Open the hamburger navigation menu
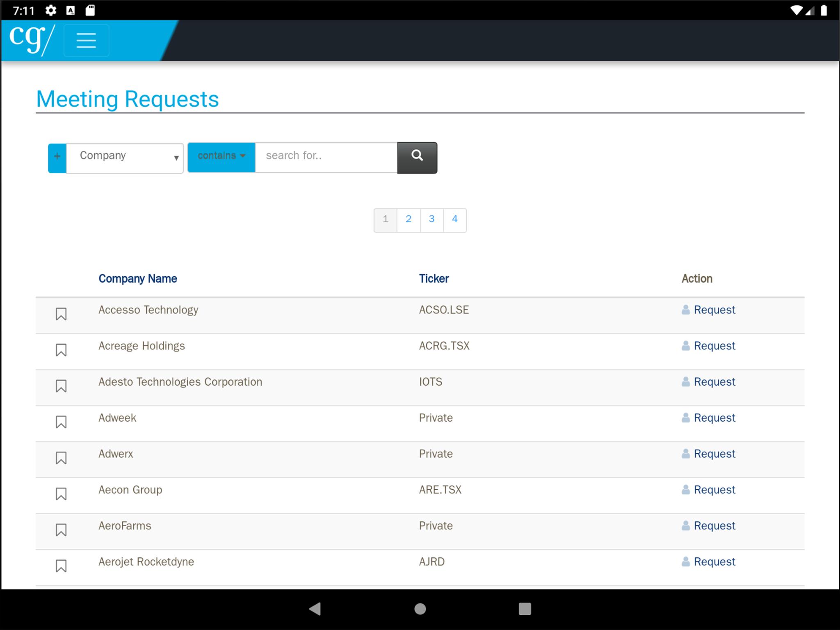This screenshot has height=630, width=840. click(86, 41)
